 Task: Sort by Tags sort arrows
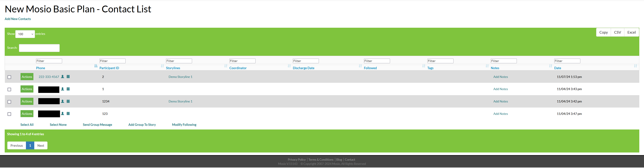(x=487, y=66)
